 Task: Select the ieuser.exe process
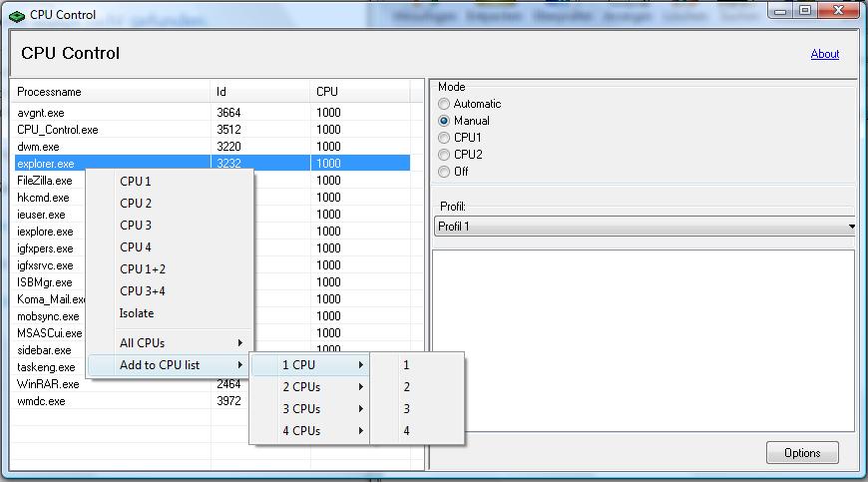pyautogui.click(x=41, y=215)
